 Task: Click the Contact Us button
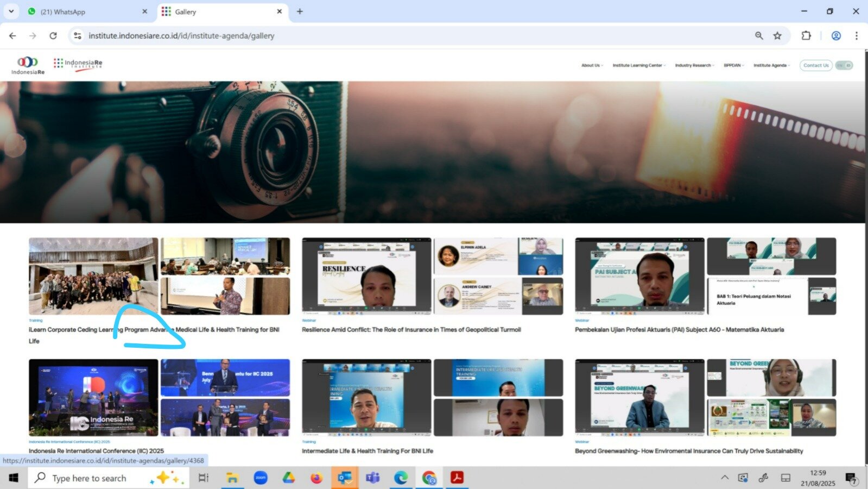click(x=815, y=65)
